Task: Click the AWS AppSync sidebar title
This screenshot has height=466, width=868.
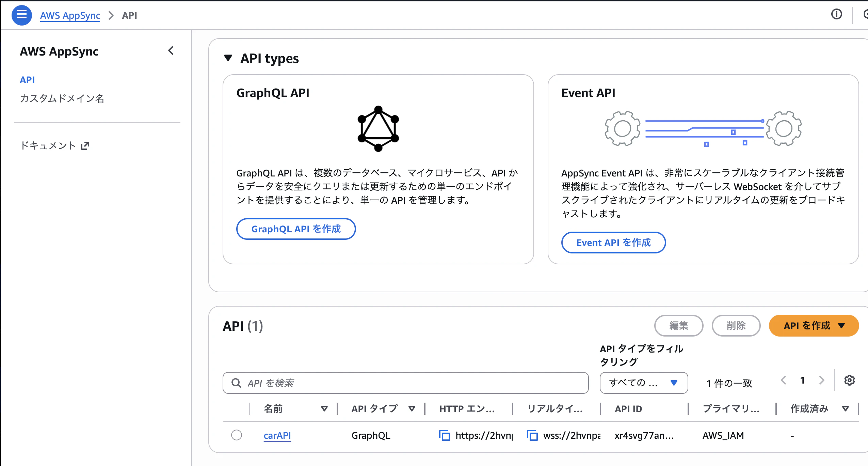Action: 59,51
